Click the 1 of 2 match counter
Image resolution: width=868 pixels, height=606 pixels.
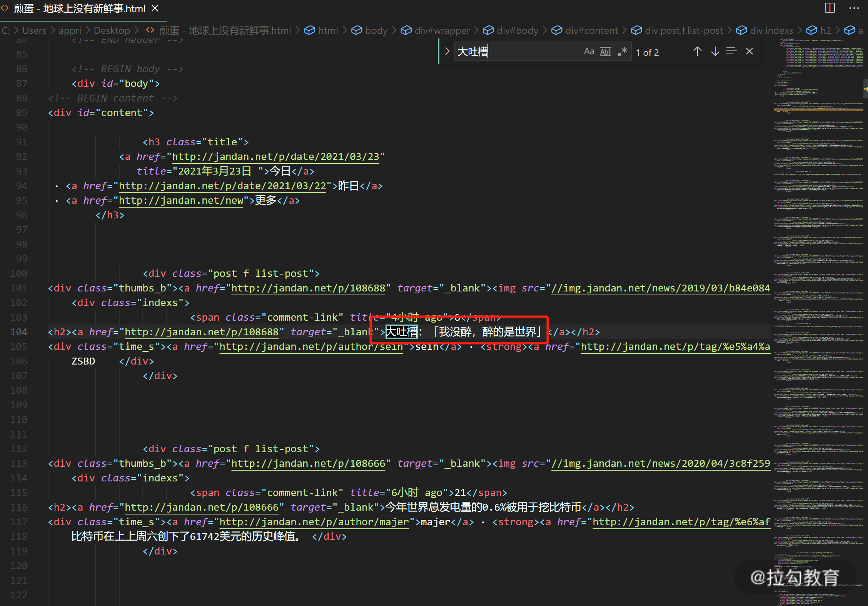tap(647, 52)
